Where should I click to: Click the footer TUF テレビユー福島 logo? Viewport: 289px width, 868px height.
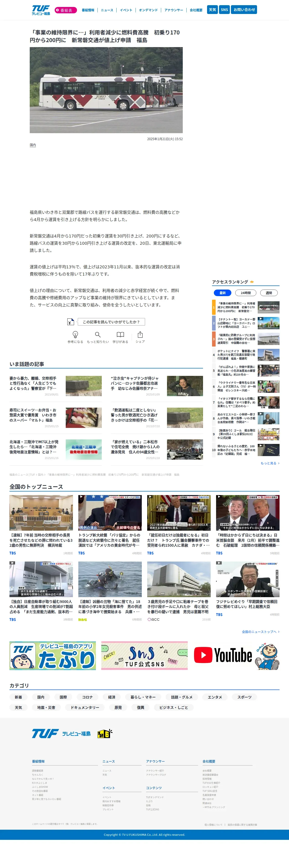click(61, 733)
